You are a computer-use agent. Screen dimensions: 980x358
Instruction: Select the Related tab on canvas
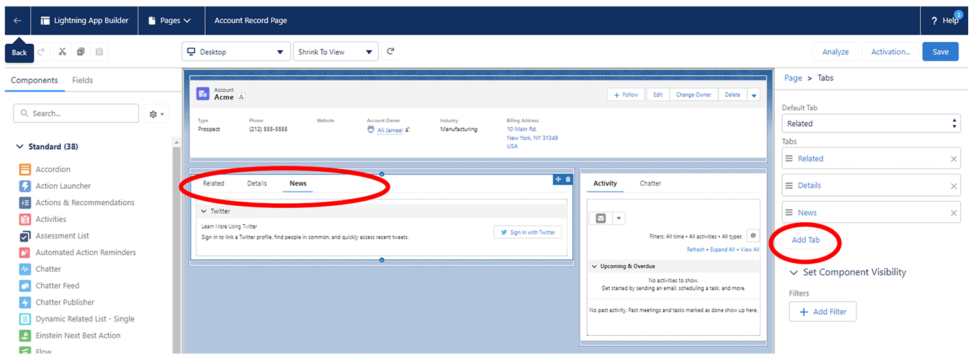(213, 184)
